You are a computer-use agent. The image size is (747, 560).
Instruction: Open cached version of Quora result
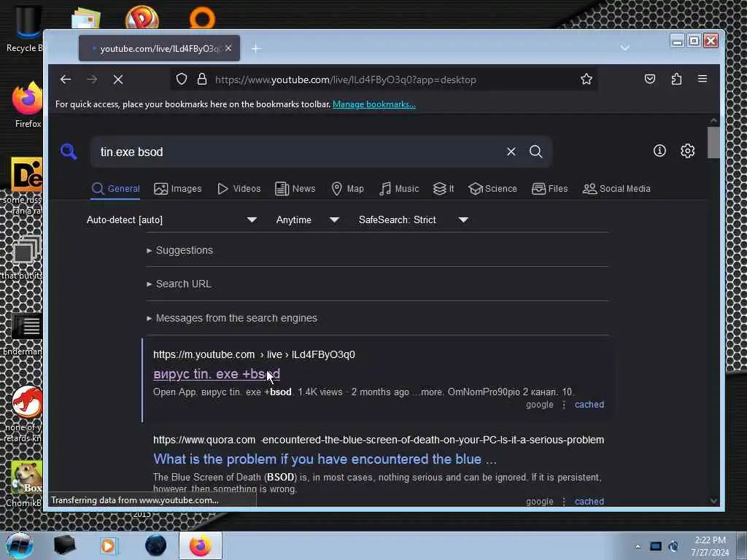pos(589,501)
